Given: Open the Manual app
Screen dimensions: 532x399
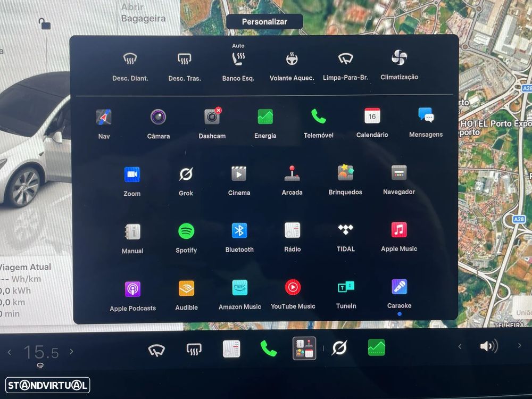Looking at the screenshot, I should 132,239.
